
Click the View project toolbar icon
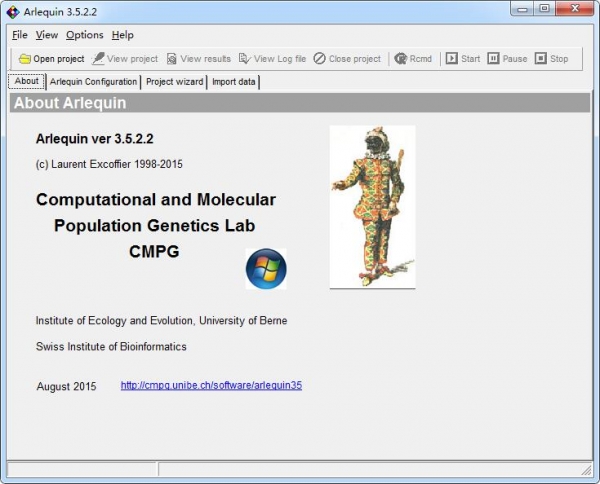click(98, 59)
